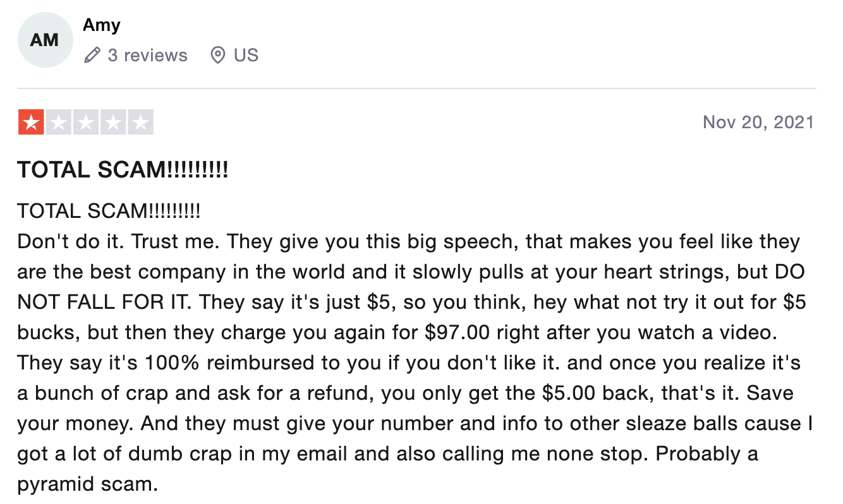The width and height of the screenshot is (843, 504).
Task: Click the fifth grey star
Action: pos(141,122)
